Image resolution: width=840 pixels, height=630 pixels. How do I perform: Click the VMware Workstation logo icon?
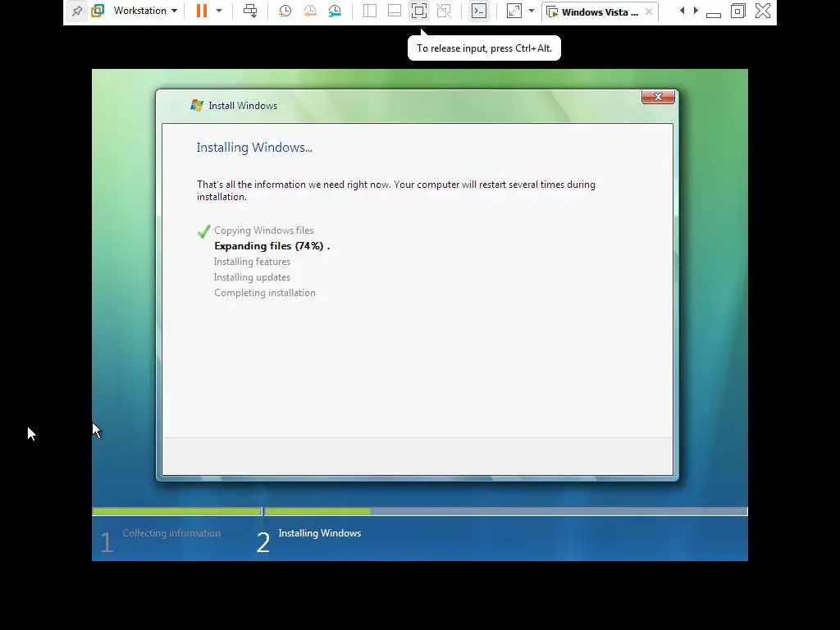tap(98, 11)
